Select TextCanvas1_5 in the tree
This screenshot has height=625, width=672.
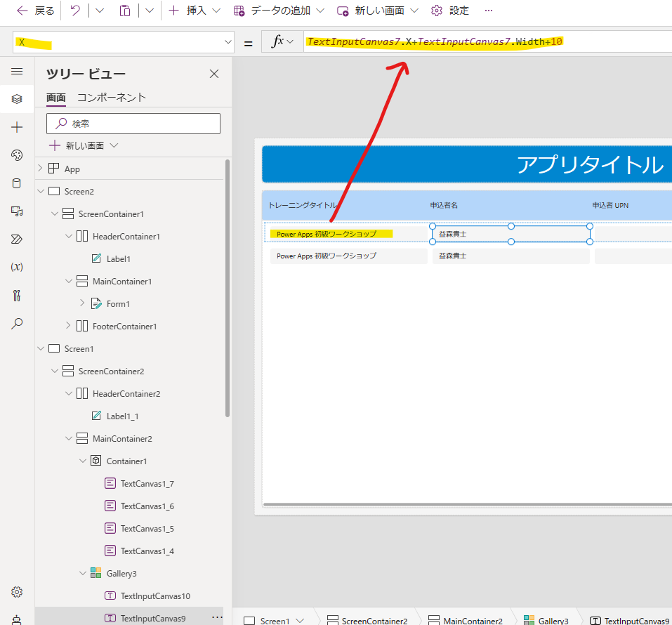coord(147,529)
